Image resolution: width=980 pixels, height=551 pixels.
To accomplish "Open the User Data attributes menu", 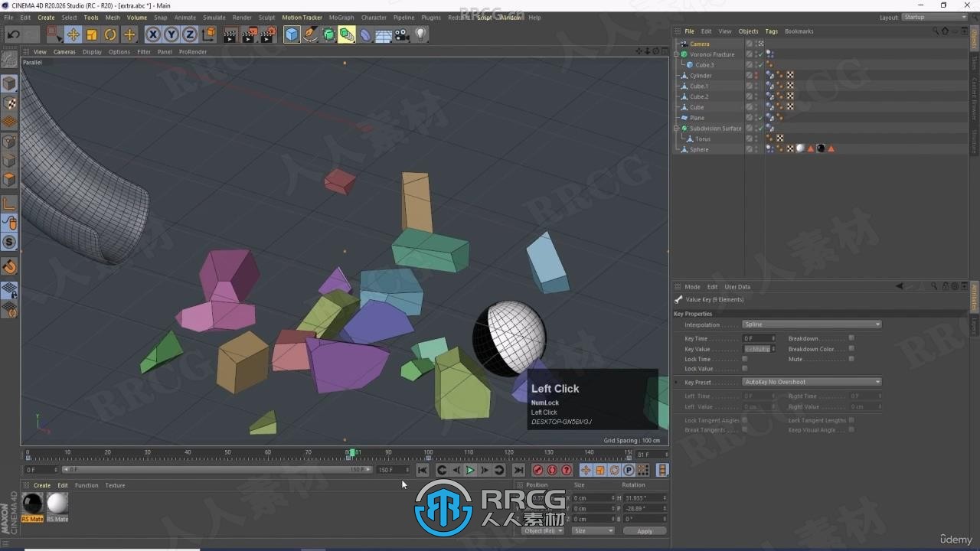I will [737, 287].
